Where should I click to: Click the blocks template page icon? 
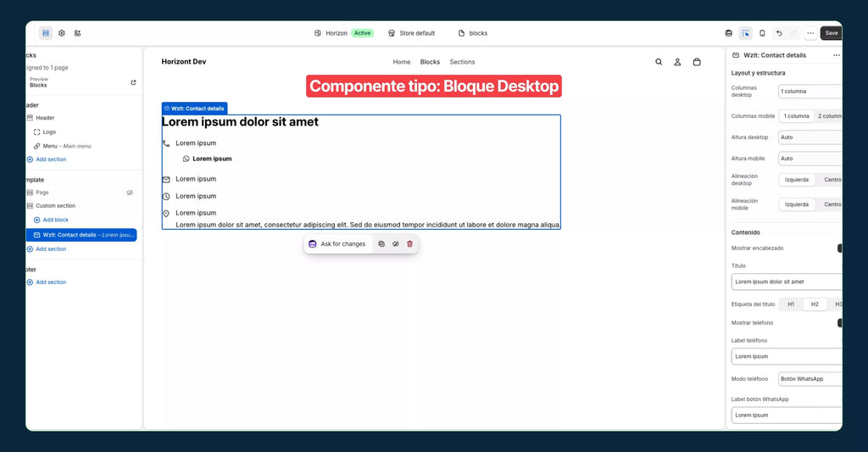coord(461,33)
